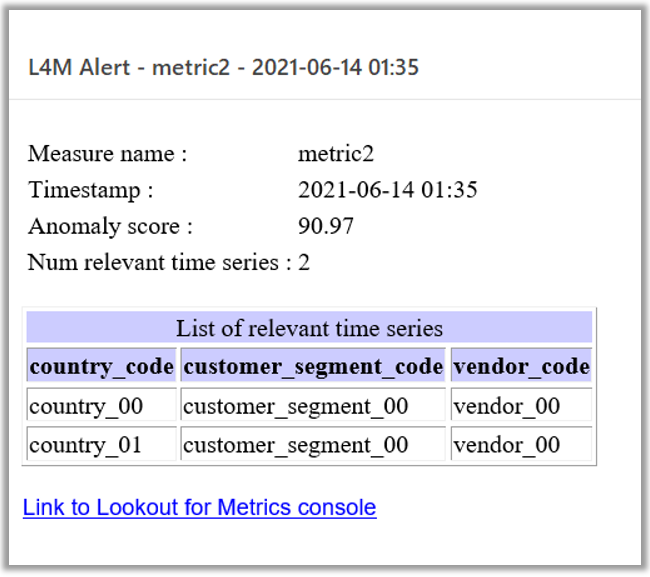
Task: Click vendor_00 in the country_00 row
Action: (521, 405)
